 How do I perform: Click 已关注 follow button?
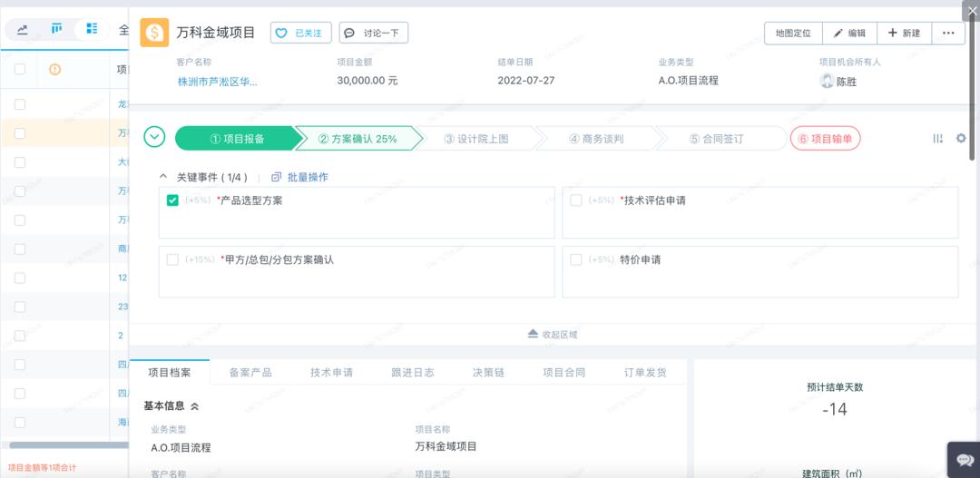(300, 34)
